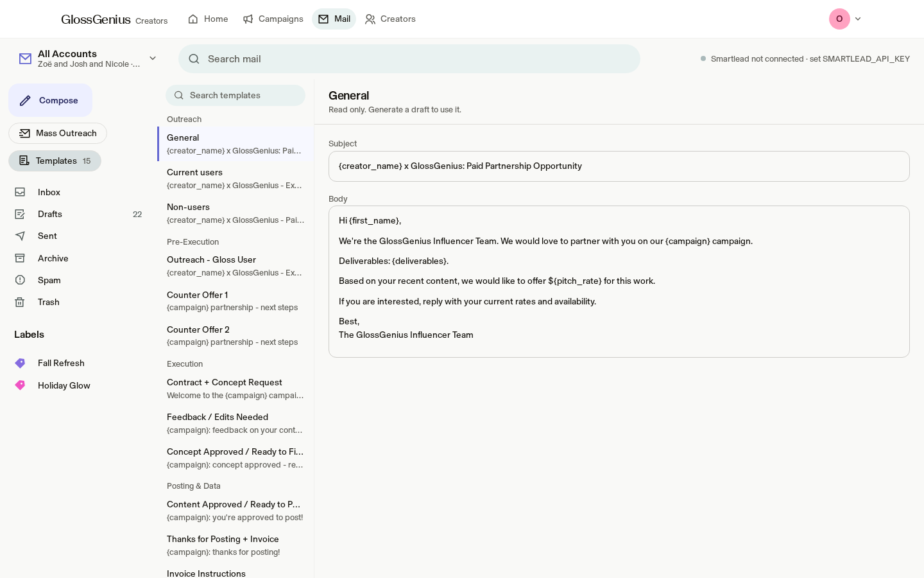Image resolution: width=924 pixels, height=578 pixels.
Task: Click the Campaigns megaphone icon
Action: [248, 19]
